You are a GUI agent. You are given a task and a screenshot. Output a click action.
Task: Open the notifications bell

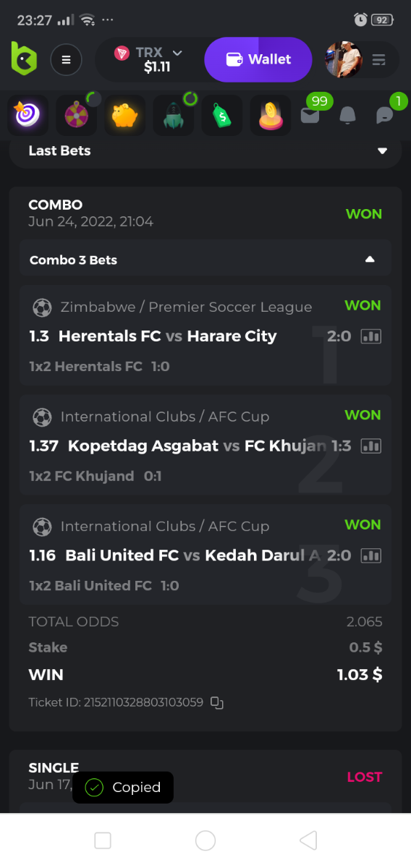click(x=347, y=115)
